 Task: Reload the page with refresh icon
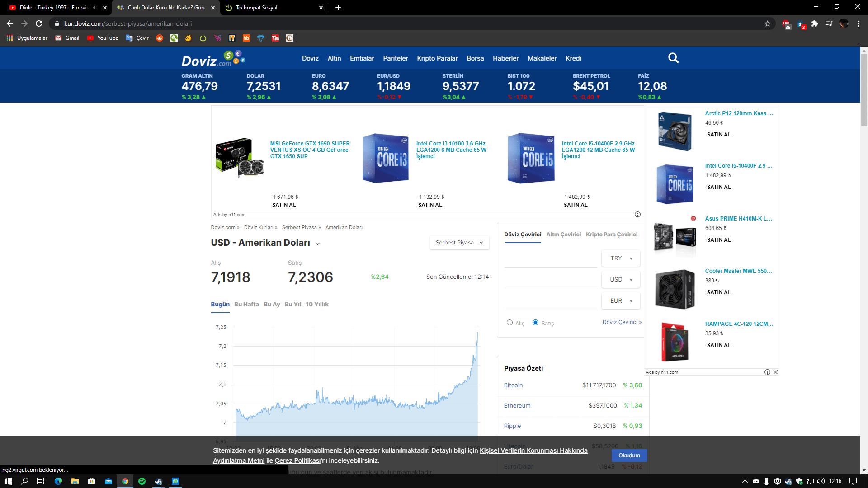point(39,23)
